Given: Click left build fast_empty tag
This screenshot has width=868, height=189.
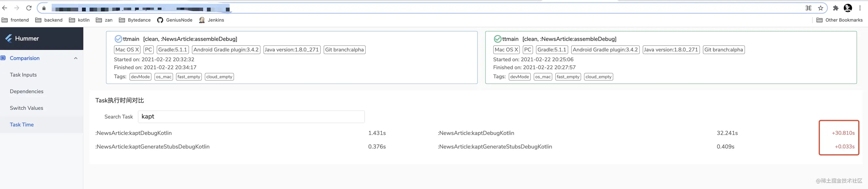Looking at the screenshot, I should click(189, 77).
